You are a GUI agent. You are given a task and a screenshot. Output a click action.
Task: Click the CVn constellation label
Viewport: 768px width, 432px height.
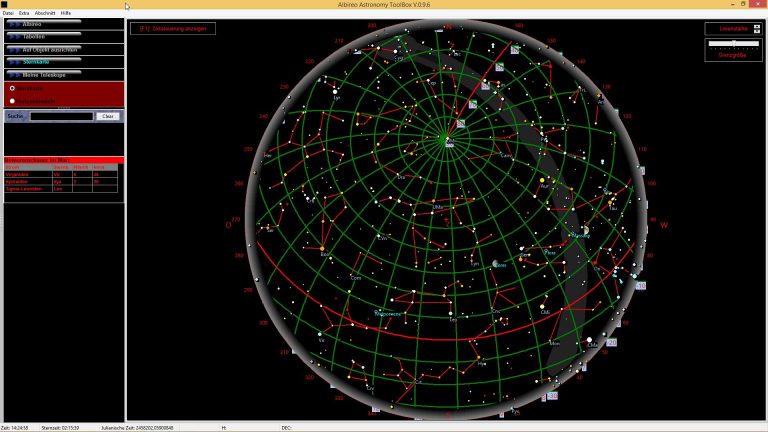click(x=383, y=239)
